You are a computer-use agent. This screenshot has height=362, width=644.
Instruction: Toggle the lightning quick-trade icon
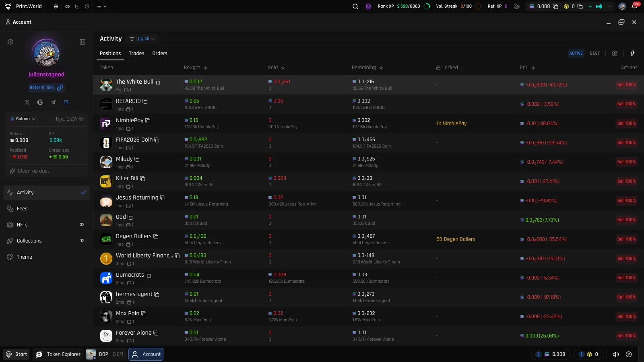tap(633, 53)
